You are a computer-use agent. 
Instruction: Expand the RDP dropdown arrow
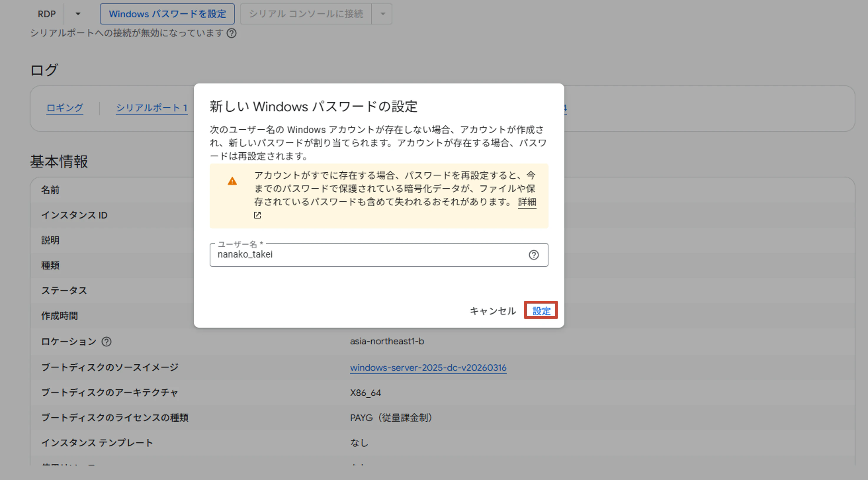pos(78,14)
